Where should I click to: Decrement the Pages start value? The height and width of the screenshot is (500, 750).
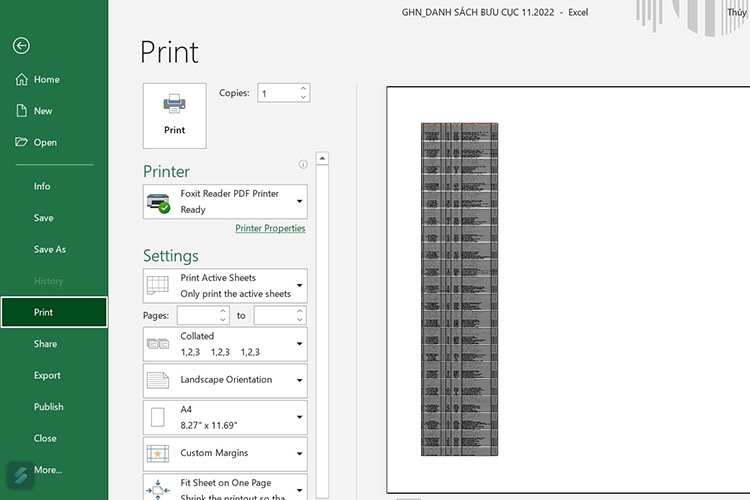pyautogui.click(x=222, y=320)
